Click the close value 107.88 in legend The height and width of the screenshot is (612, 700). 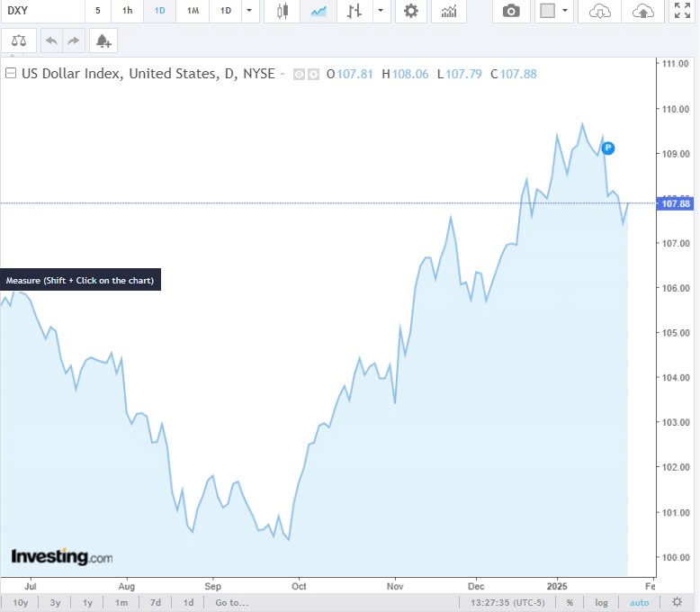point(518,74)
